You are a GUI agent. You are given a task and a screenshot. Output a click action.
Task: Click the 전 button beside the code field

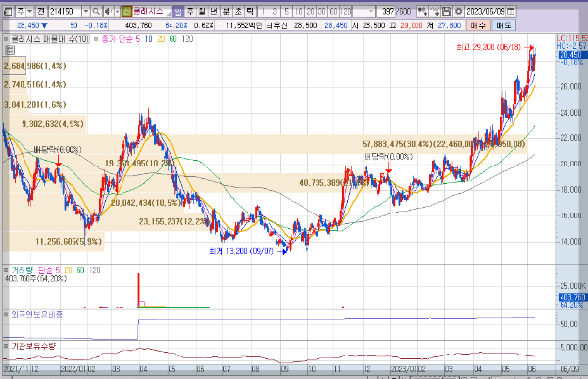(x=41, y=12)
